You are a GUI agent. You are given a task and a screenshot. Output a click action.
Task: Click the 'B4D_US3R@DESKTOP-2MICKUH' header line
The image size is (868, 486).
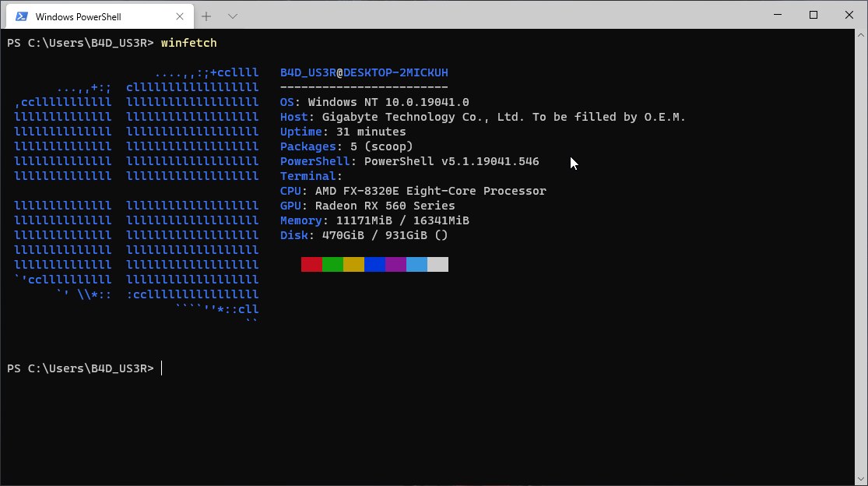point(364,72)
